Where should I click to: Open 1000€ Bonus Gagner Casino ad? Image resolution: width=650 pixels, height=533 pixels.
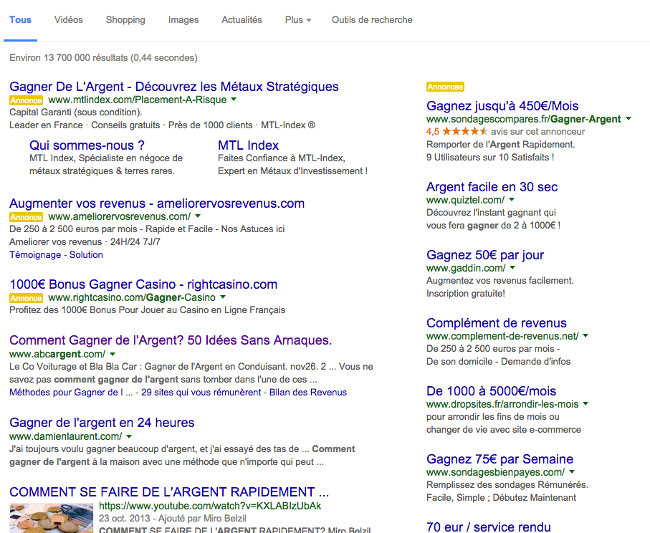pyautogui.click(x=143, y=284)
